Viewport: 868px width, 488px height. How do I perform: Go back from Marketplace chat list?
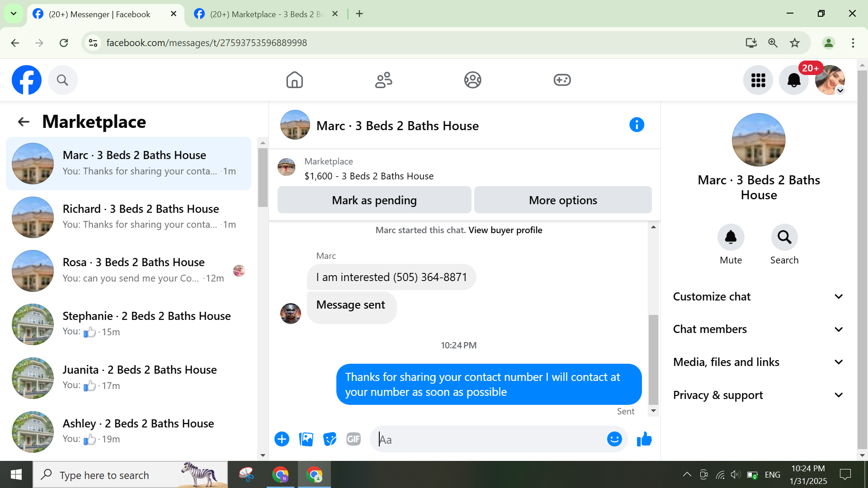(x=24, y=122)
